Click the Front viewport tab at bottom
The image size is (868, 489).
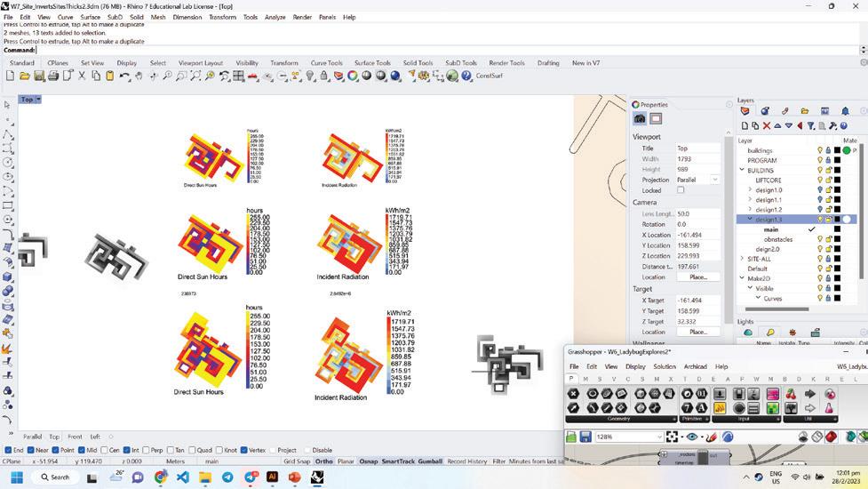[75, 437]
